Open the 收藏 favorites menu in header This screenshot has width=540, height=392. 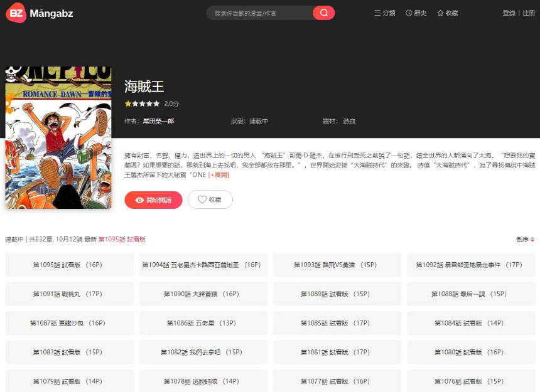tap(447, 13)
